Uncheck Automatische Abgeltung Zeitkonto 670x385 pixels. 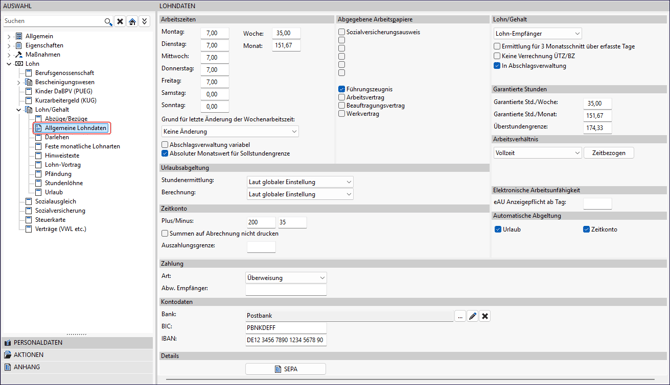586,229
